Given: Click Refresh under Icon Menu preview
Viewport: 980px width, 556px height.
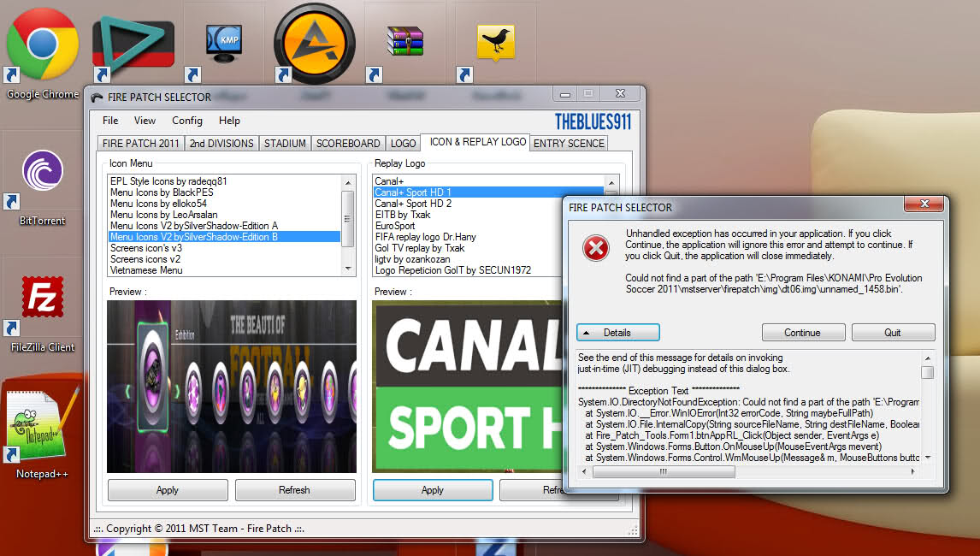Looking at the screenshot, I should pos(294,489).
